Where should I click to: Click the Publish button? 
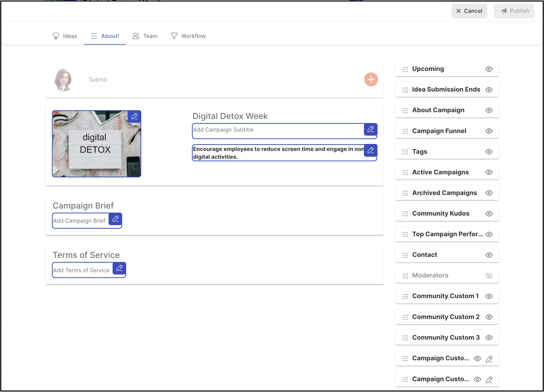point(514,11)
